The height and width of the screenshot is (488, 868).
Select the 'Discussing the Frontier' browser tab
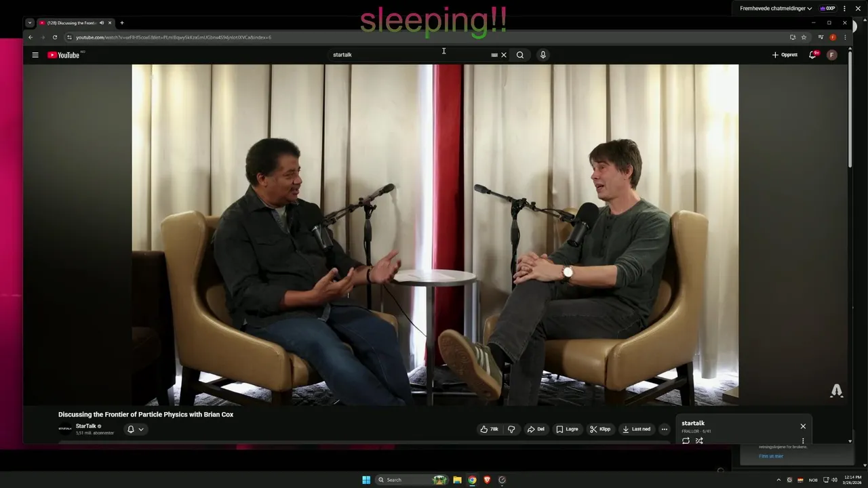[x=71, y=23]
